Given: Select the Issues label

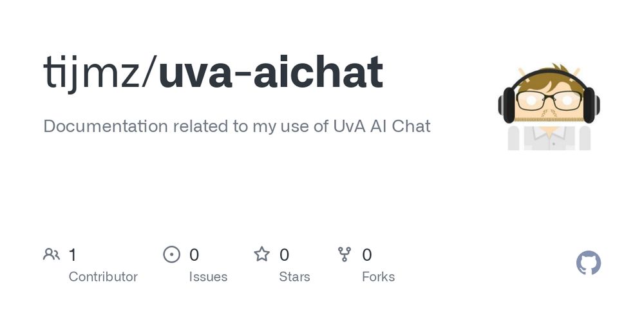Looking at the screenshot, I should tap(208, 277).
